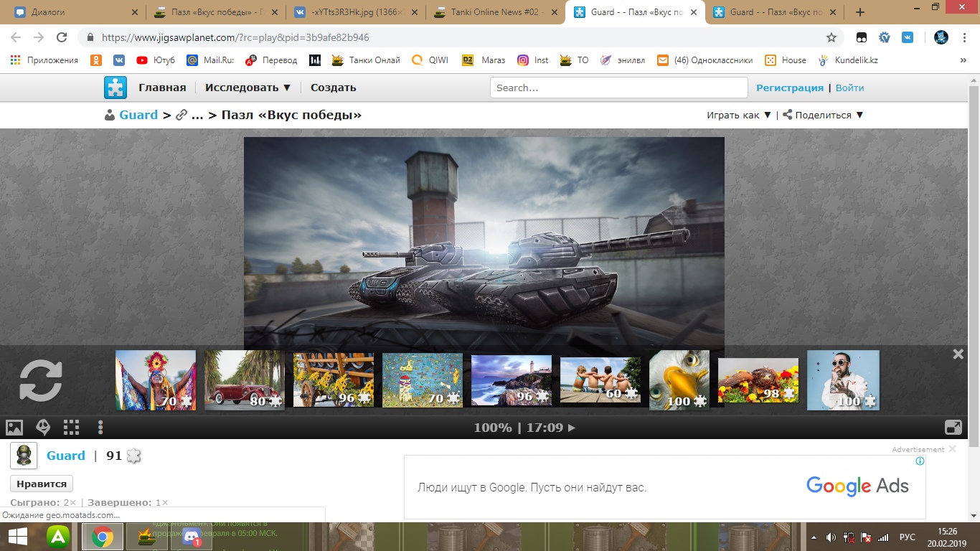Open the Chrome three-dot menu
This screenshot has width=980, height=551.
pyautogui.click(x=964, y=37)
